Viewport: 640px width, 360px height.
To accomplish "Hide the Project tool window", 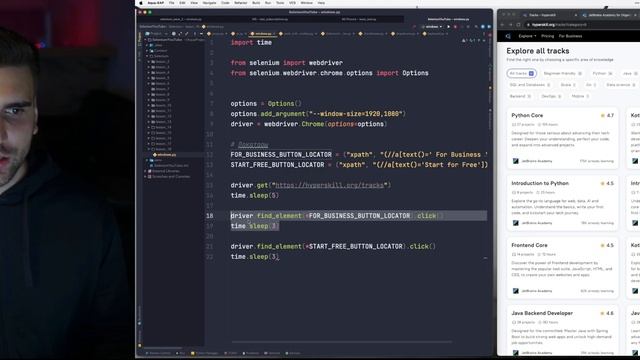I will pyautogui.click(x=201, y=33).
